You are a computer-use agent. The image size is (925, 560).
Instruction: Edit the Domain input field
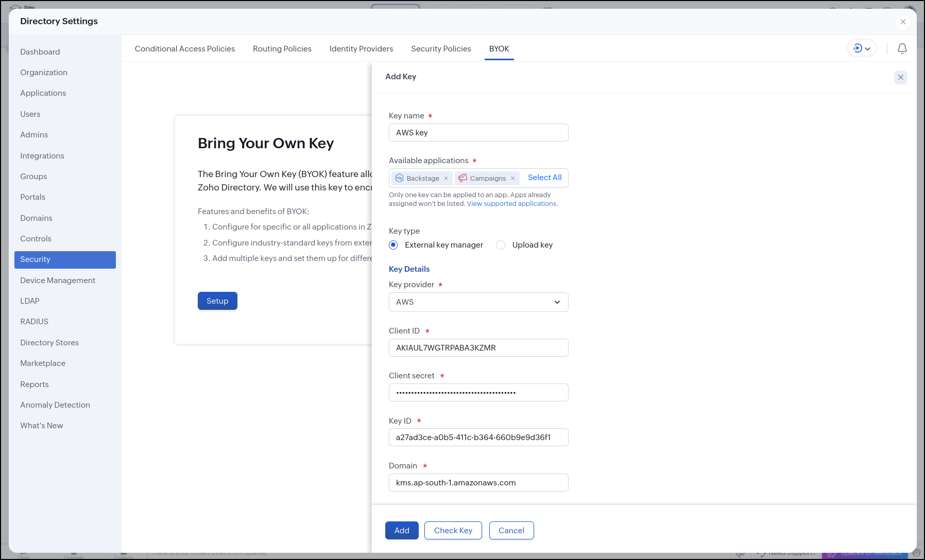[478, 483]
